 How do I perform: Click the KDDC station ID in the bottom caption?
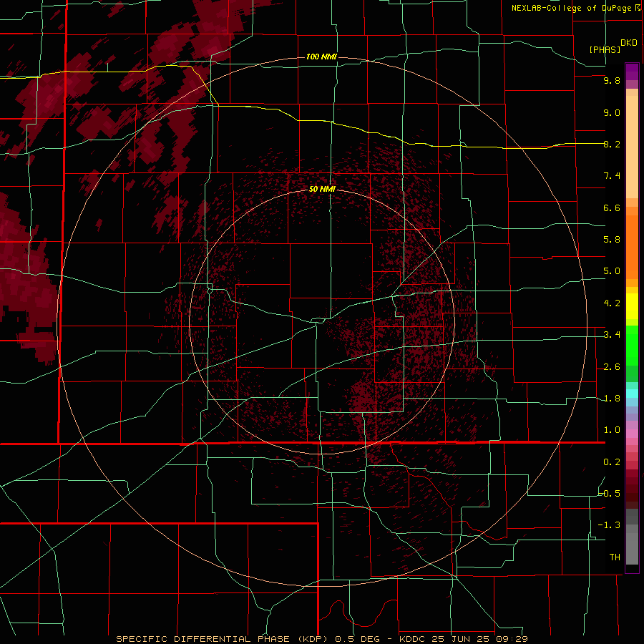tap(414, 639)
